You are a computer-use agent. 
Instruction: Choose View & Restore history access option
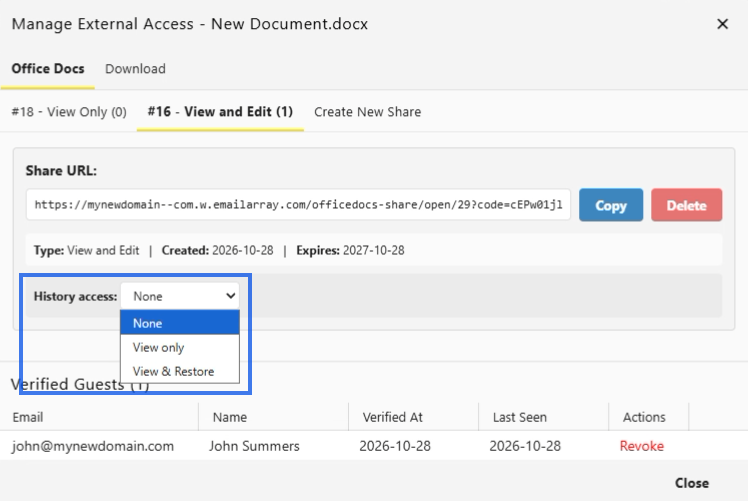tap(180, 371)
